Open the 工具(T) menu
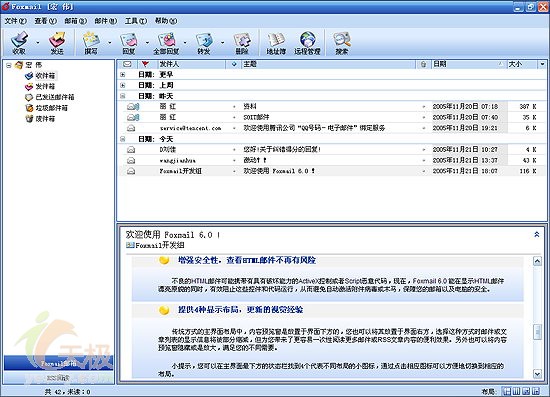 [x=136, y=21]
